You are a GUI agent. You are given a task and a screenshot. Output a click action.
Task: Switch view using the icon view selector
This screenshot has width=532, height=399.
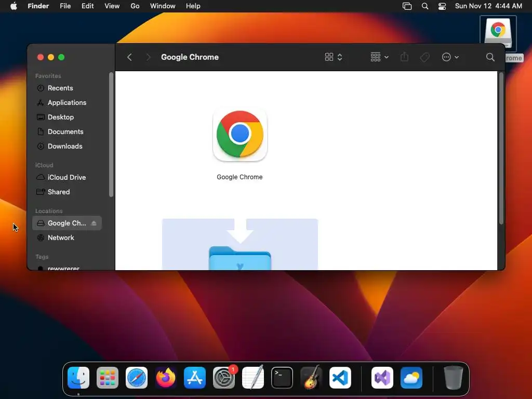333,57
